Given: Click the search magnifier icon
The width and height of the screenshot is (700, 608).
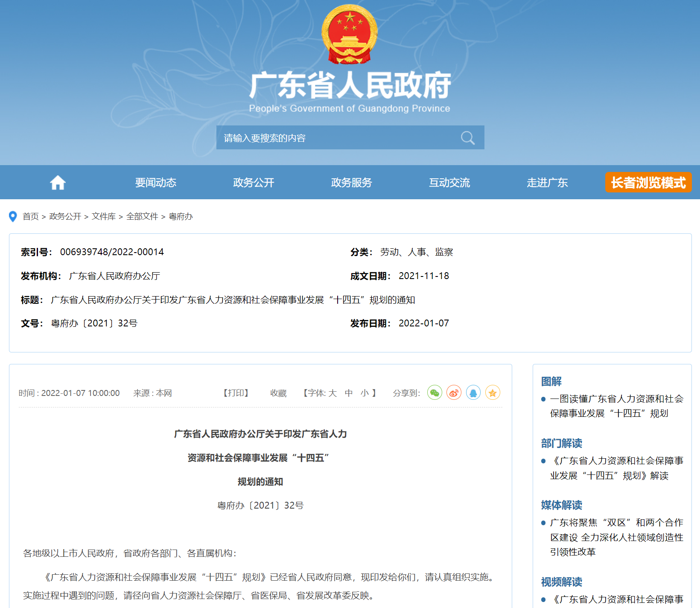Looking at the screenshot, I should tap(468, 138).
